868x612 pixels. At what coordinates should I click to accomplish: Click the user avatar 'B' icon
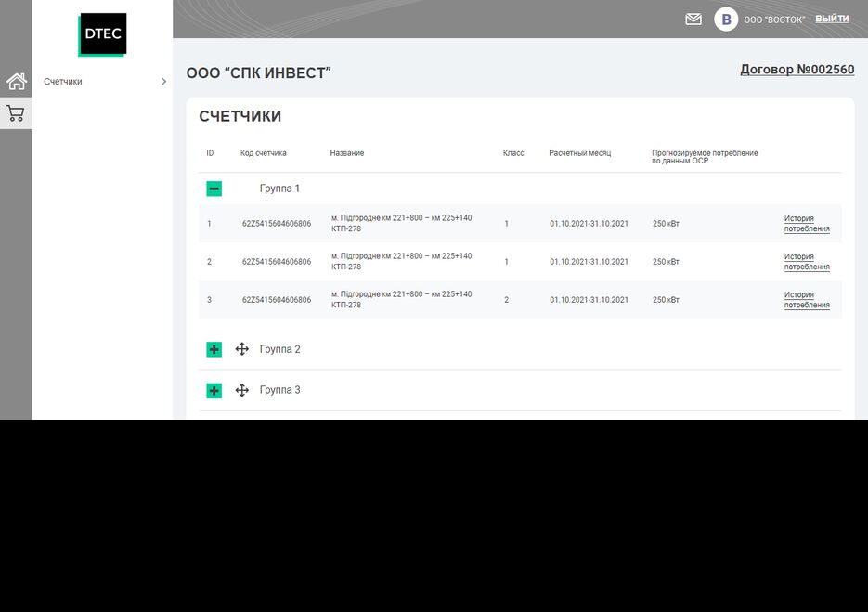pos(725,20)
